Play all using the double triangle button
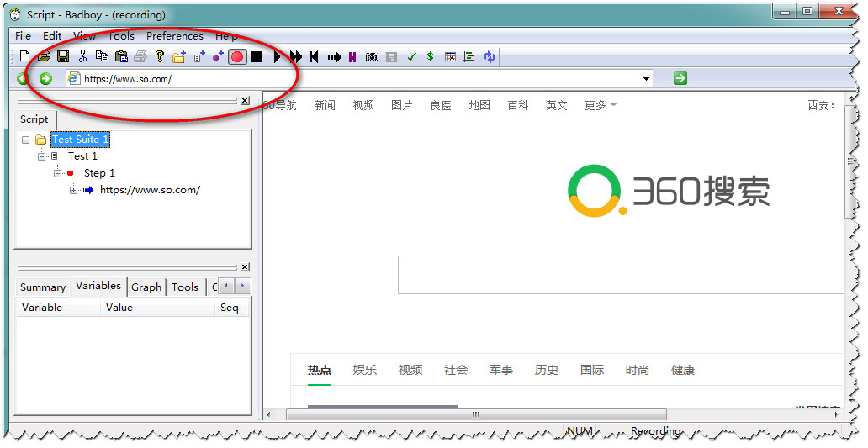Viewport: 868px width, 448px height. (296, 56)
